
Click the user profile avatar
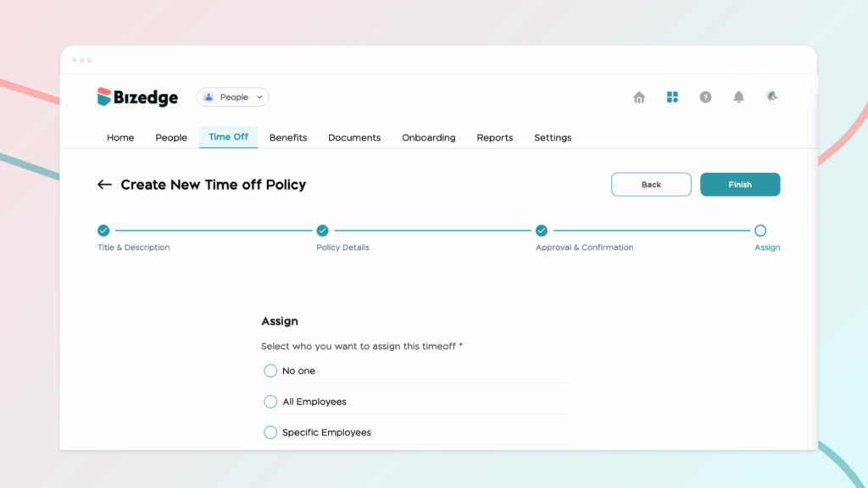point(771,97)
